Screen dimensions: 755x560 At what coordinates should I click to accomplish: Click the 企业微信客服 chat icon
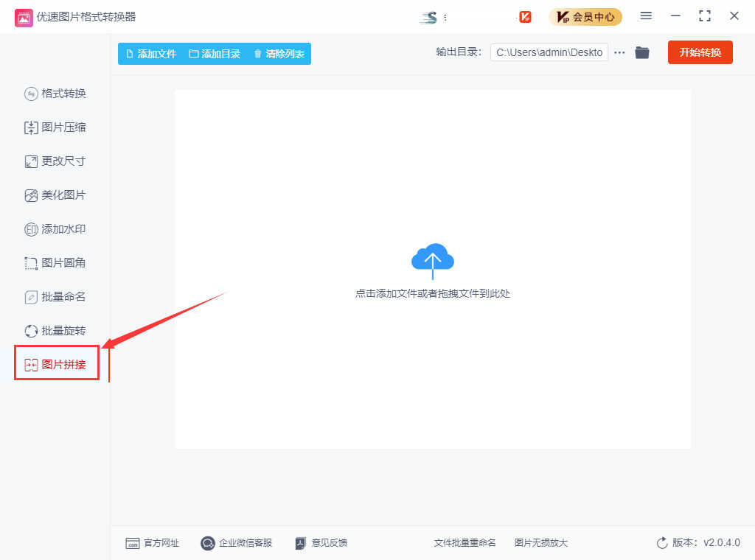point(207,543)
